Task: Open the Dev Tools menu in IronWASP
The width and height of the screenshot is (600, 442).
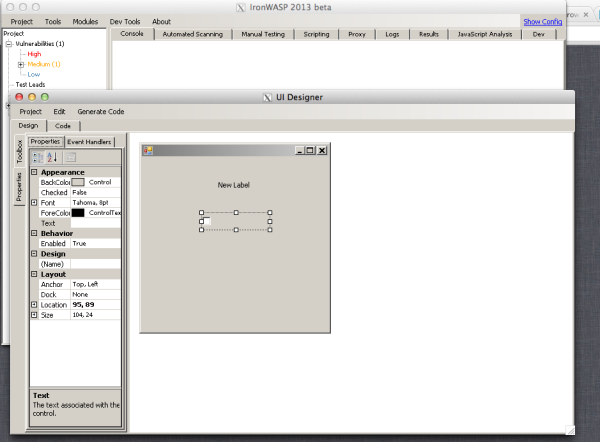Action: [125, 22]
